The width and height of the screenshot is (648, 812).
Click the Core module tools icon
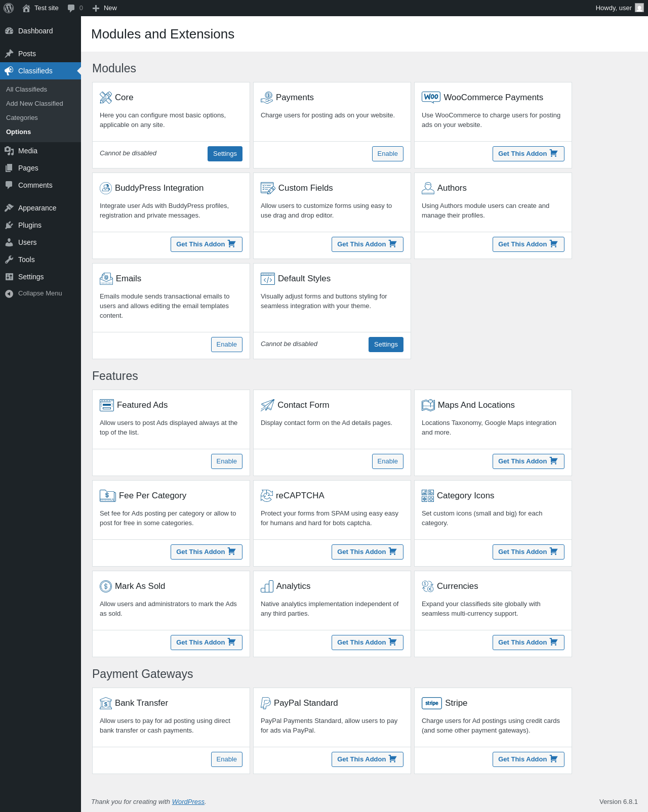[x=106, y=97]
